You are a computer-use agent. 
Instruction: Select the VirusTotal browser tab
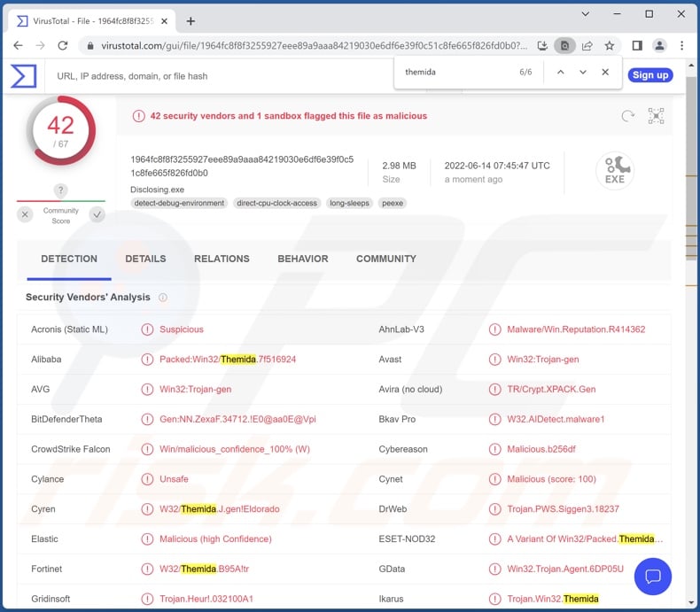[x=91, y=21]
